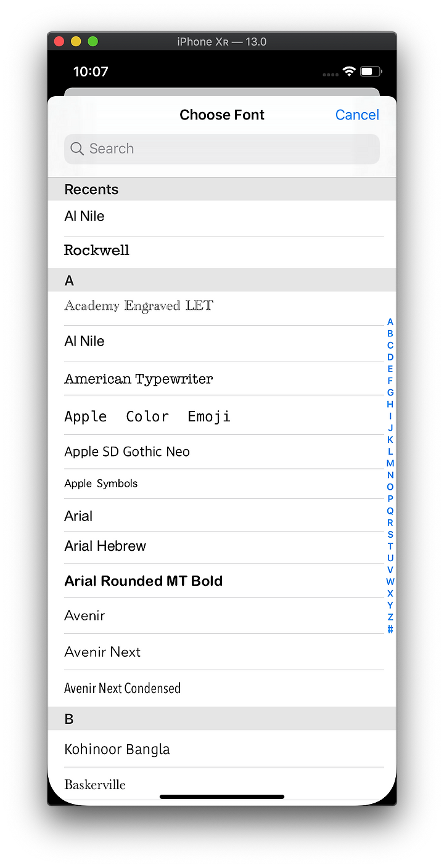Tap Cancel to dismiss font picker
This screenshot has height=868, width=444.
[357, 115]
